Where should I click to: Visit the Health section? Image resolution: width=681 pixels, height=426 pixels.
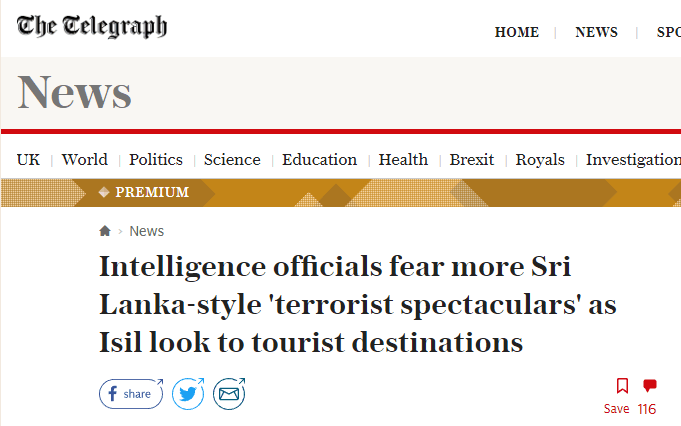tap(403, 160)
